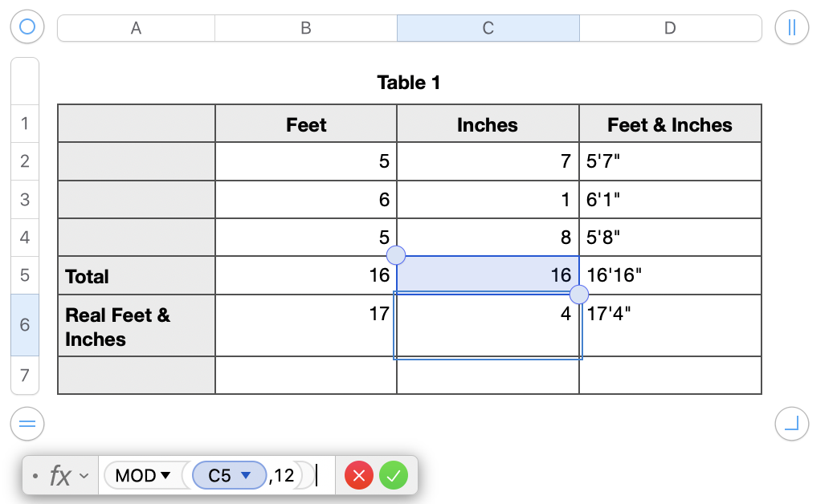The width and height of the screenshot is (837, 504).
Task: Open the C5 reference token dropdown
Action: point(247,476)
